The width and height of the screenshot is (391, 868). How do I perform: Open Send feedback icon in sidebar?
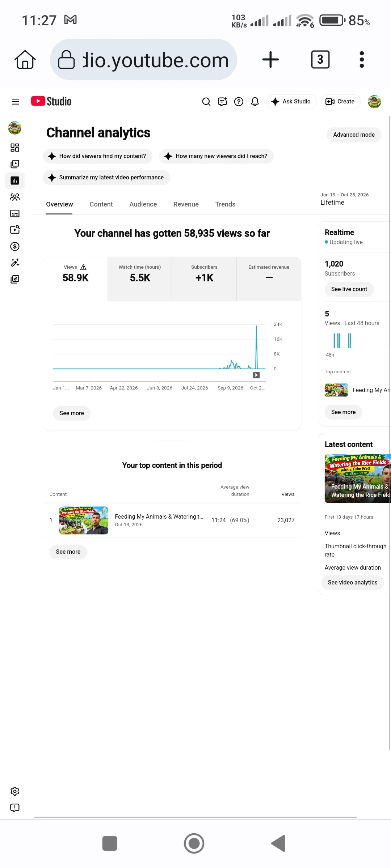(15, 808)
